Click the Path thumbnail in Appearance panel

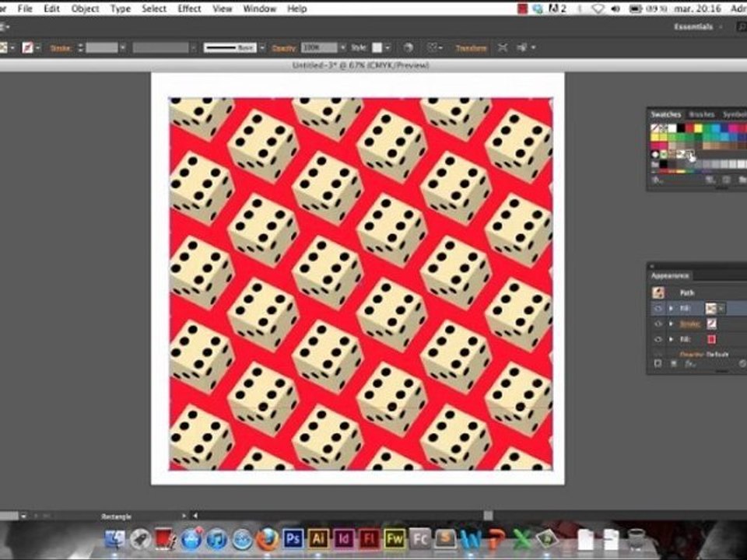point(658,292)
